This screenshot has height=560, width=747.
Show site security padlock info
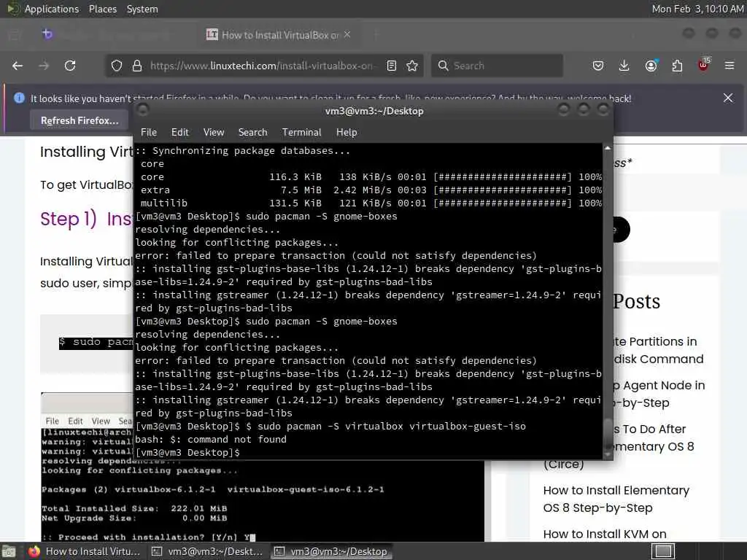click(x=137, y=66)
